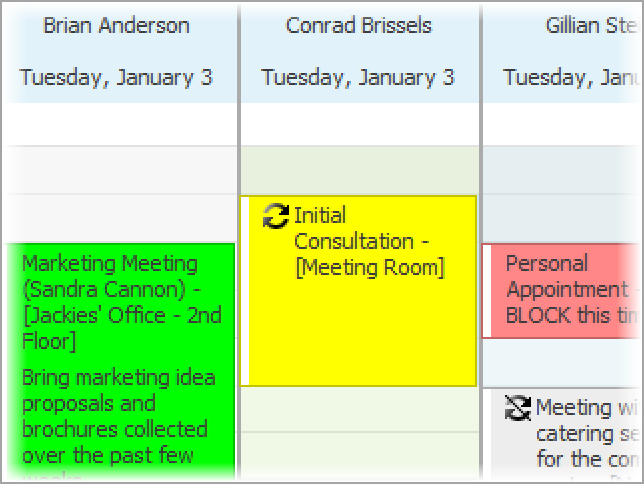The height and width of the screenshot is (484, 644).
Task: Click the Gillian column header
Action: (592, 25)
